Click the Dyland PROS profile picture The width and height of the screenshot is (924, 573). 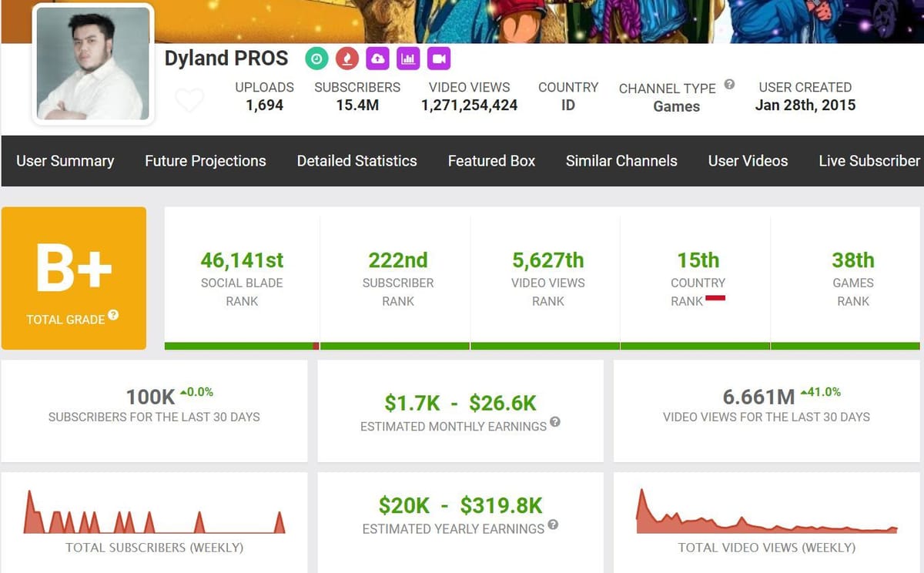point(92,64)
